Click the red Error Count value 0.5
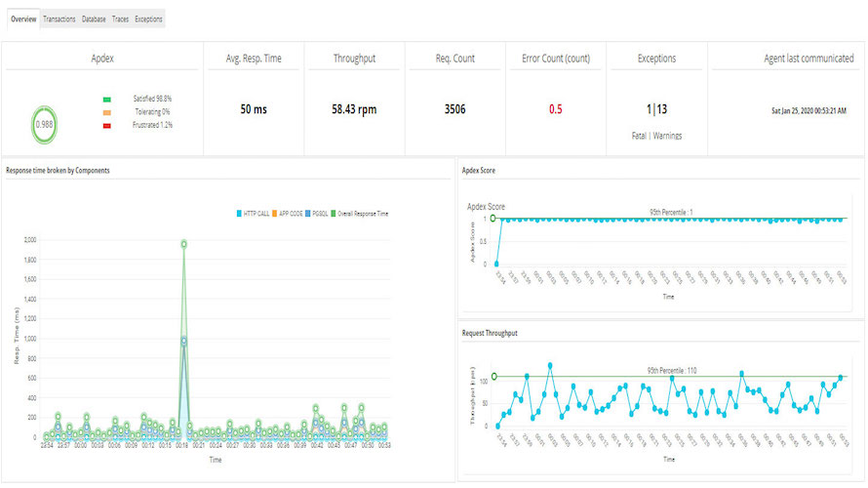This screenshot has height=488, width=868. [555, 109]
